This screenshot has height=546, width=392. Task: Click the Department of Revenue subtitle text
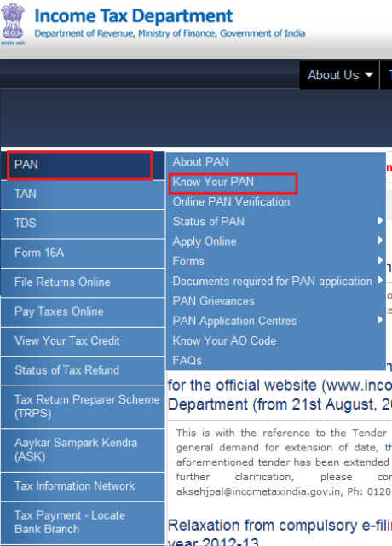tap(170, 34)
